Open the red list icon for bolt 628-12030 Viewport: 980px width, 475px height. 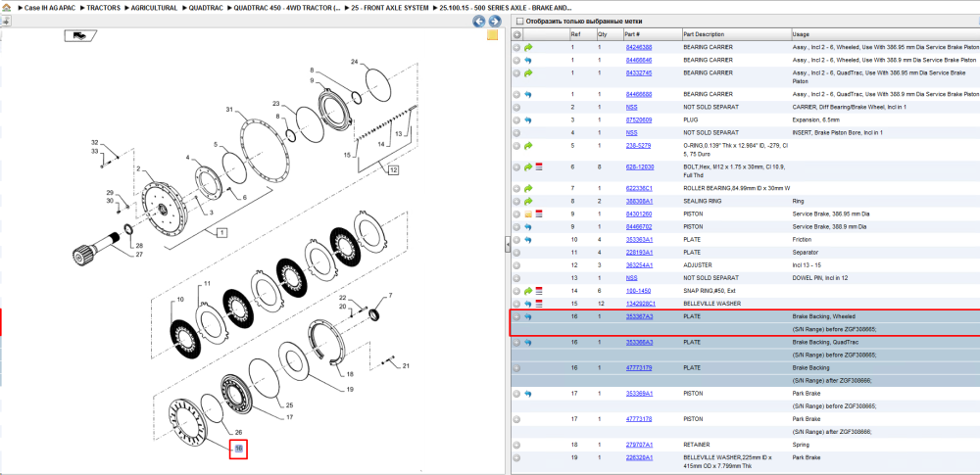point(539,166)
